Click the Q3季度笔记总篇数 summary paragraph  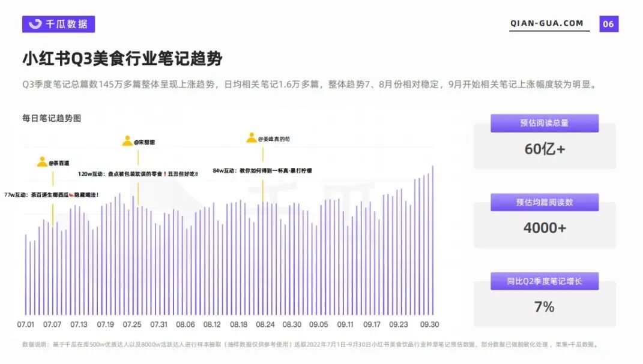310,85
